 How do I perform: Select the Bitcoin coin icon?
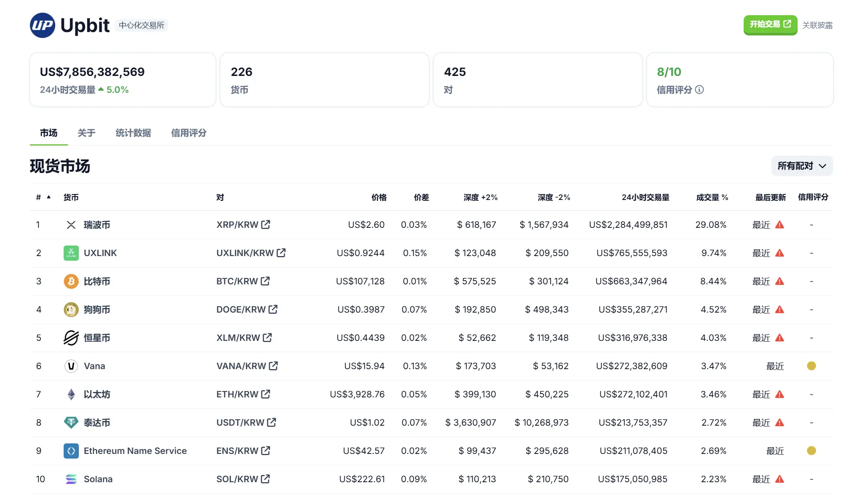coord(71,281)
